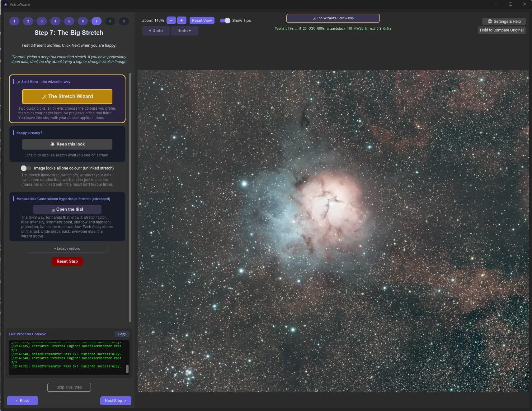Click 'Pass 3/3 finished successfully' console line
532x411 pixels.
coord(66,366)
